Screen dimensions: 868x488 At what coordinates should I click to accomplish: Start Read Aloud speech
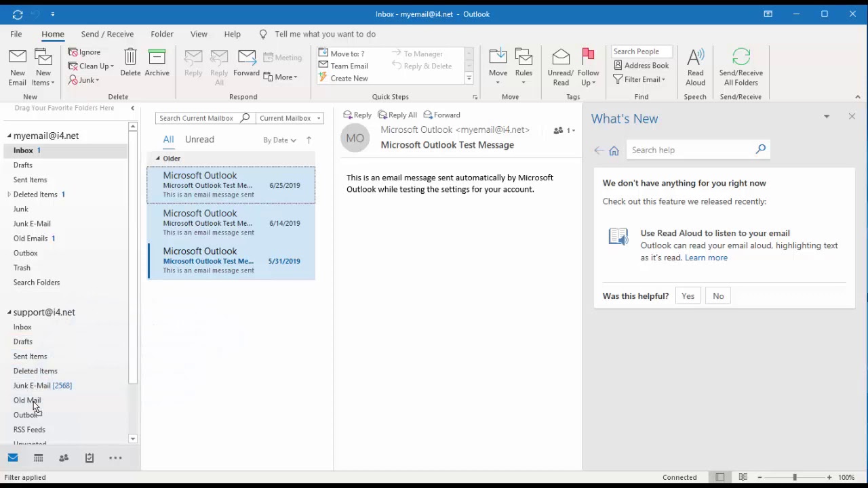[695, 67]
